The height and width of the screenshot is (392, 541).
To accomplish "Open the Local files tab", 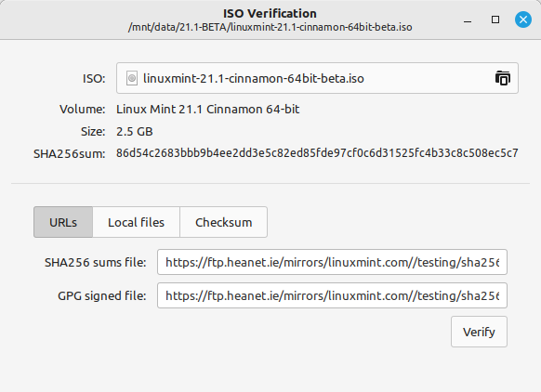I will [136, 222].
